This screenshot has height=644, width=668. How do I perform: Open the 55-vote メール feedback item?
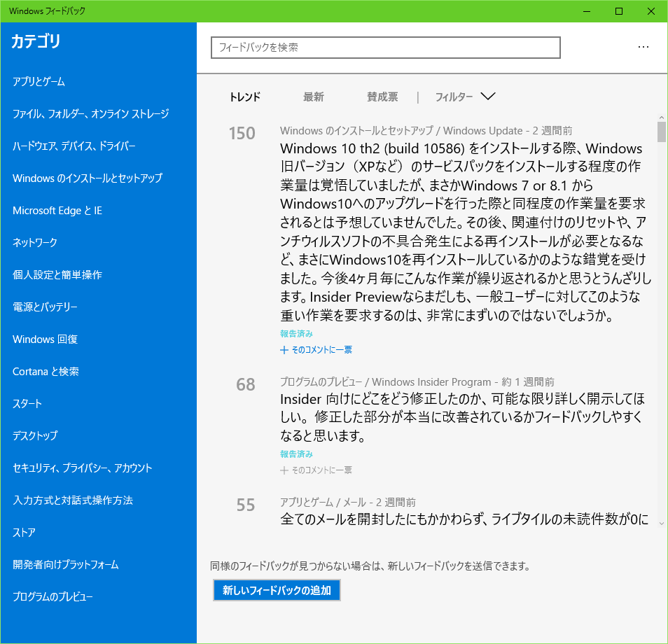click(464, 519)
